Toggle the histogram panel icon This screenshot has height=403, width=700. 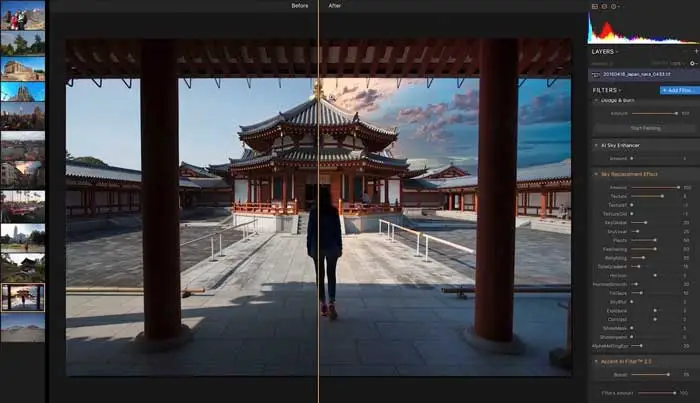coord(595,6)
